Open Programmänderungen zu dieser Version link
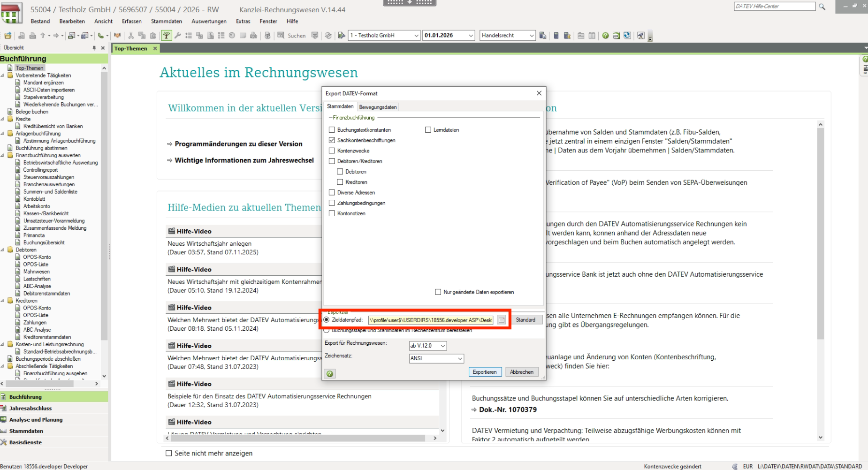This screenshot has width=868, height=470. (238, 144)
